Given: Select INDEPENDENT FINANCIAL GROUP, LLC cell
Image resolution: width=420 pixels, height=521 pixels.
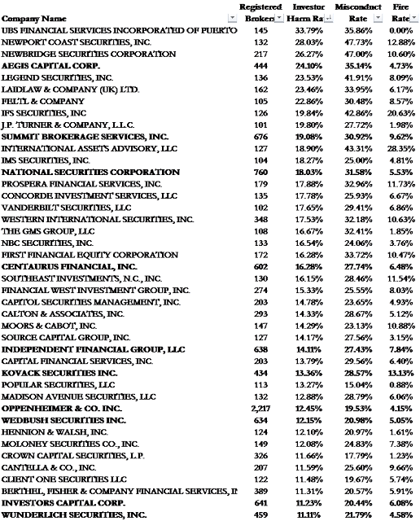Looking at the screenshot, I should coord(93,349).
